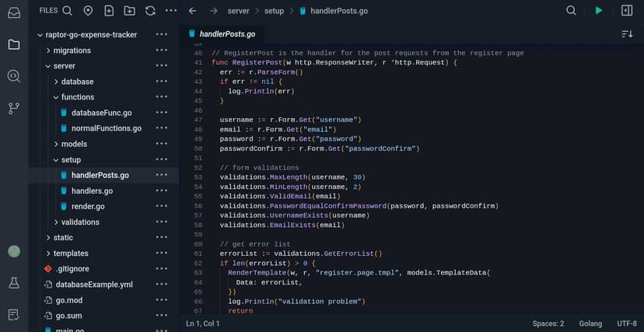Collapse the server folder
Image resolution: width=644 pixels, height=332 pixels.
(48, 66)
